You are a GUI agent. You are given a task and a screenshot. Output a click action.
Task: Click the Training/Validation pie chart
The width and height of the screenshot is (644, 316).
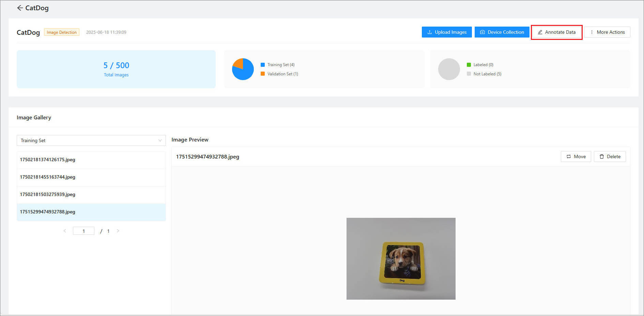point(243,69)
